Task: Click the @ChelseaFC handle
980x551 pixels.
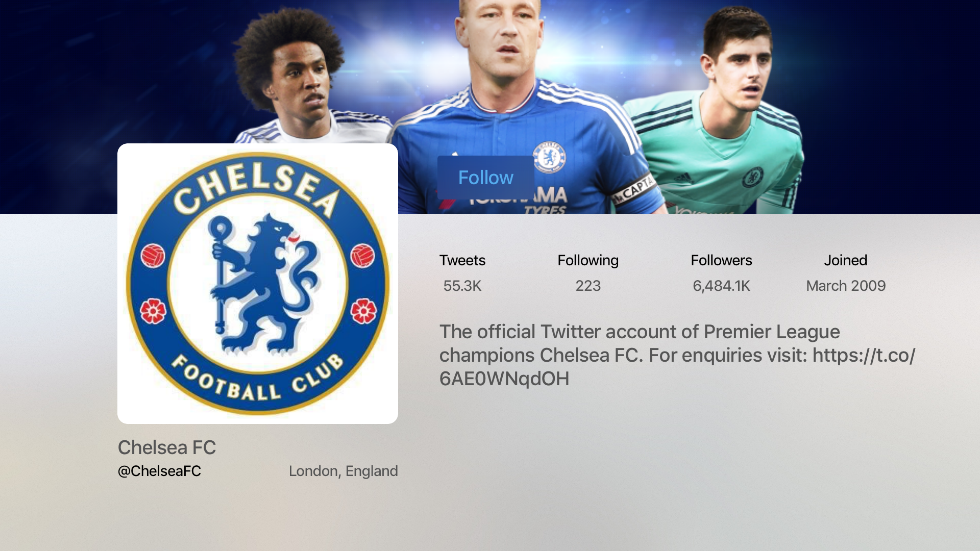Action: click(x=159, y=471)
